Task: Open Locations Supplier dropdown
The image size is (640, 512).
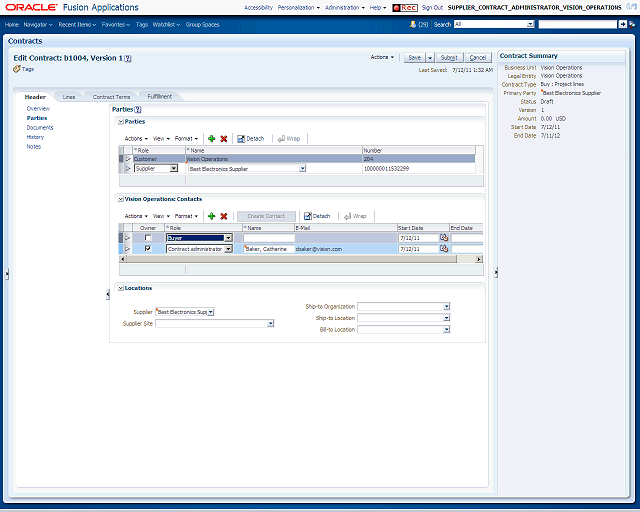Action: click(x=211, y=312)
